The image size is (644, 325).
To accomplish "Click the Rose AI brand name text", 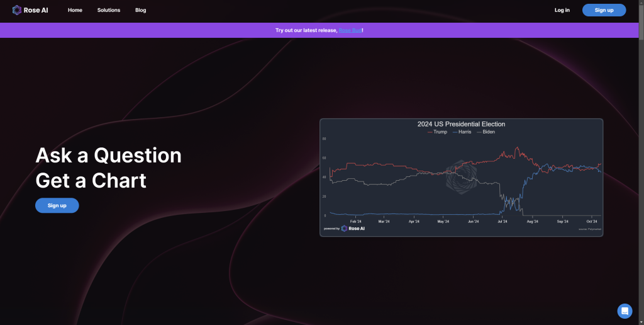I will coord(36,10).
